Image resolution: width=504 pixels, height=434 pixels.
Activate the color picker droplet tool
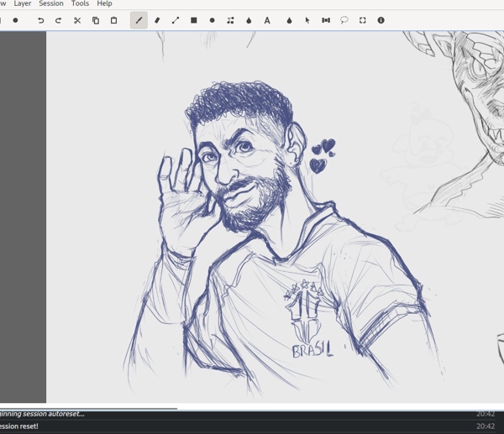[x=289, y=20]
